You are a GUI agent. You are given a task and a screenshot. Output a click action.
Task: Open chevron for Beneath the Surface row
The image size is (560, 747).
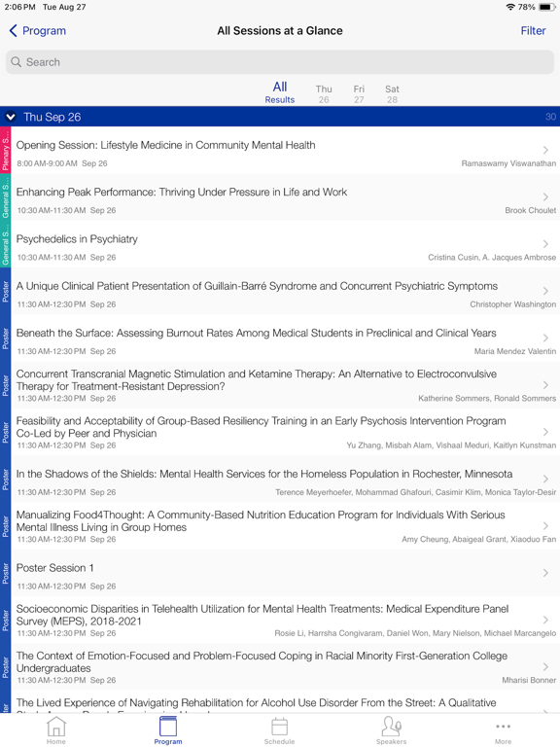[545, 338]
